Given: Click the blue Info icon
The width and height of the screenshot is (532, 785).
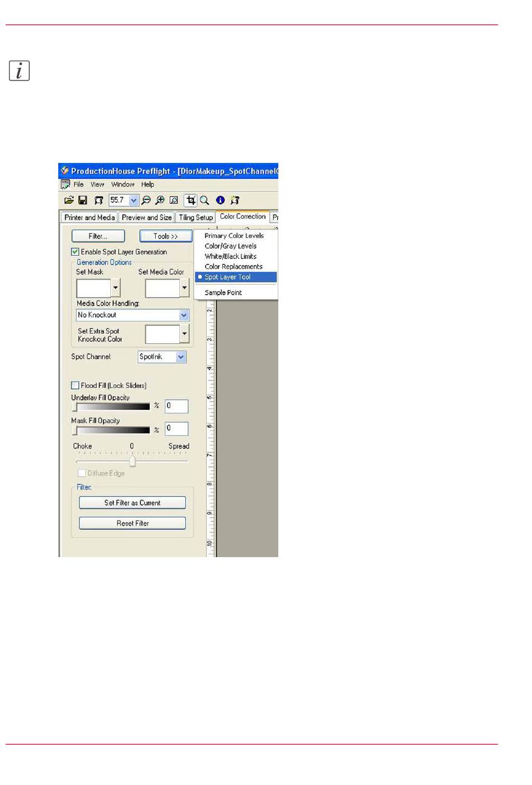Looking at the screenshot, I should (x=220, y=200).
